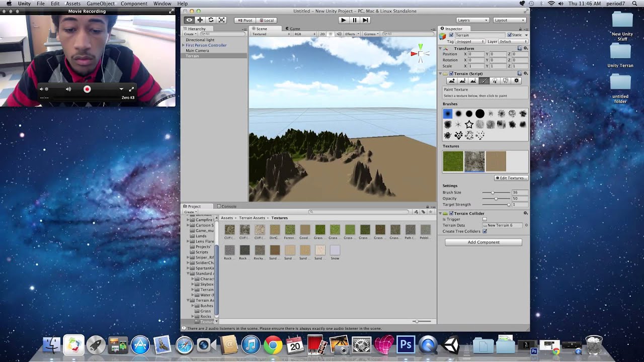Select the Move transform tool
The width and height of the screenshot is (644, 362).
pyautogui.click(x=200, y=20)
